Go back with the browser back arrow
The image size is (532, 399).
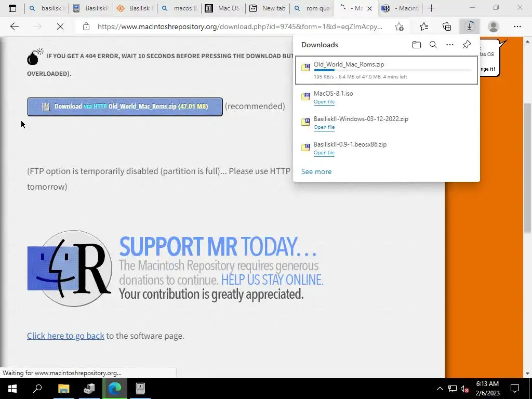pos(14,26)
